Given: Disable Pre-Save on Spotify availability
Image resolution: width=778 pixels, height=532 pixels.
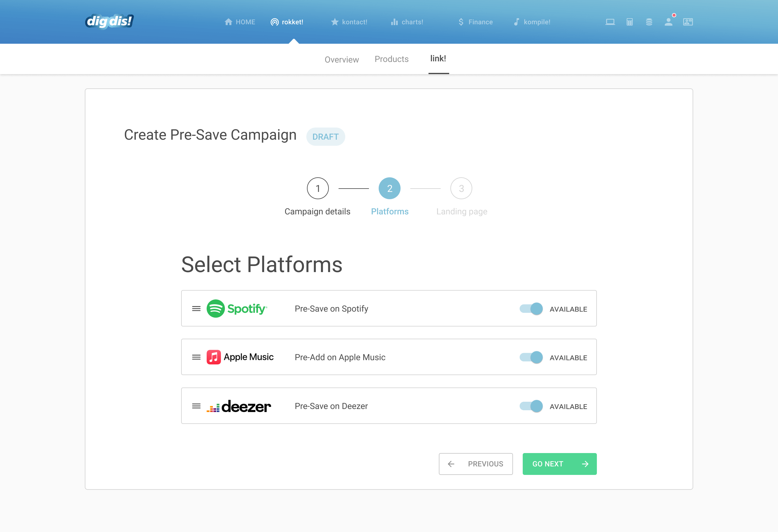Looking at the screenshot, I should (x=531, y=309).
